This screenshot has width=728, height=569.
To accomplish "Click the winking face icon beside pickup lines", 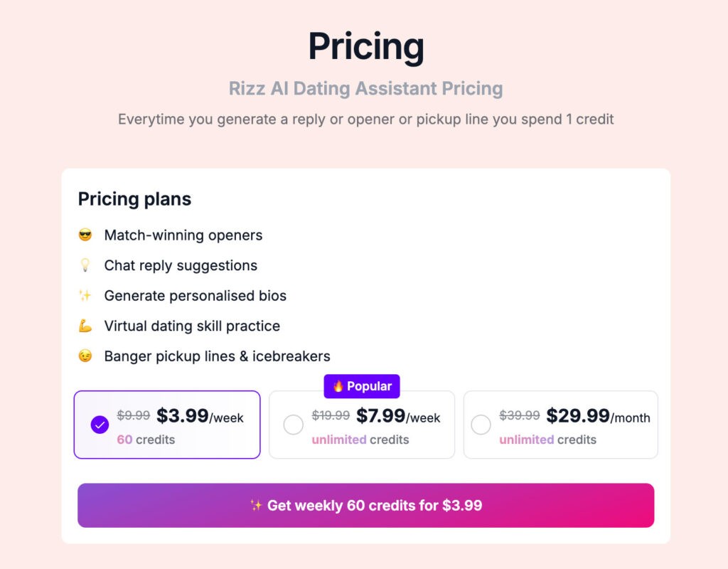I will [x=85, y=356].
